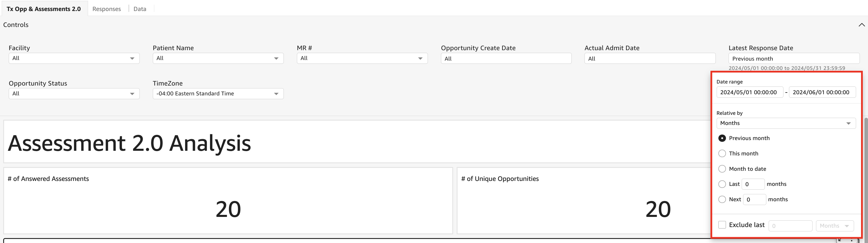Open the Opportunity Status dropdown
The image size is (868, 243).
[x=74, y=94]
